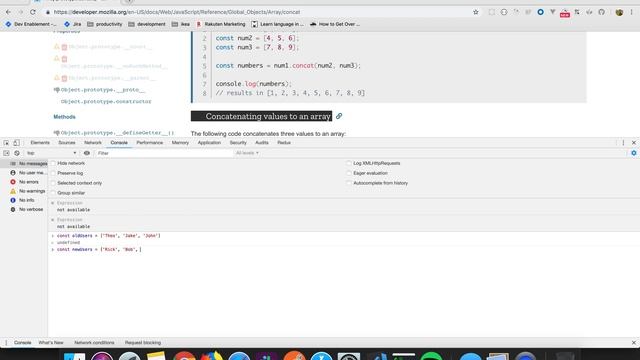Image resolution: width=640 pixels, height=360 pixels.
Task: Switch to the Security tab
Action: (x=238, y=143)
